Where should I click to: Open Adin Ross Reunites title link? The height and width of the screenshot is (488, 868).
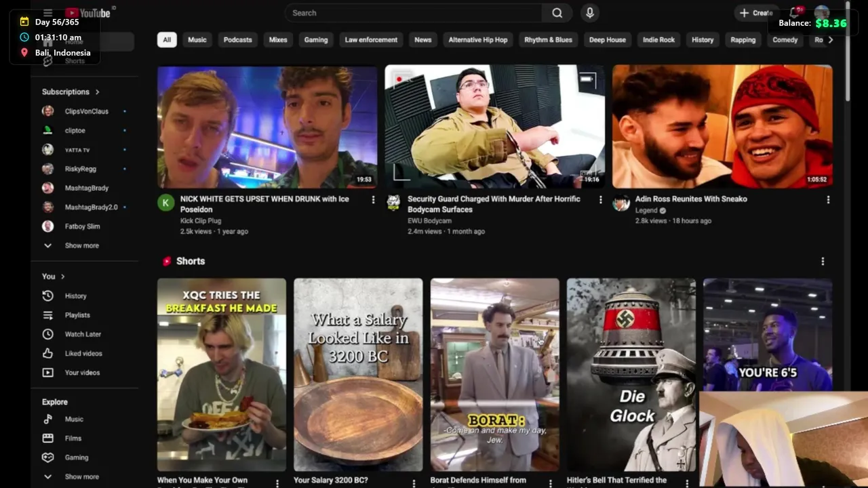click(691, 199)
